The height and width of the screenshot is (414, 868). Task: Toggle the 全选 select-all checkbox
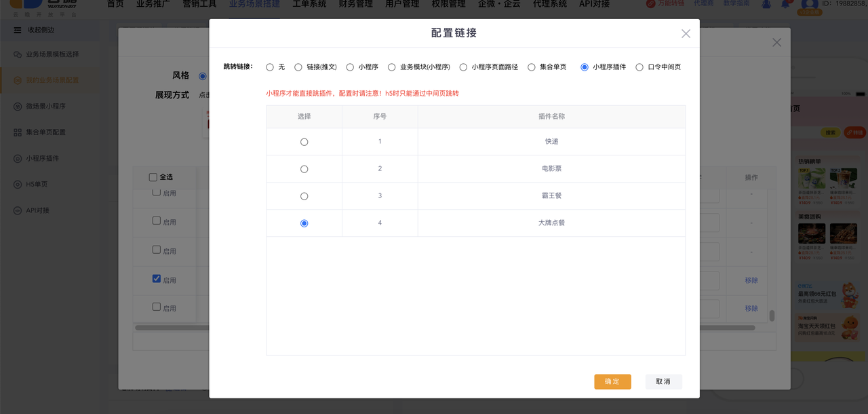(x=153, y=177)
